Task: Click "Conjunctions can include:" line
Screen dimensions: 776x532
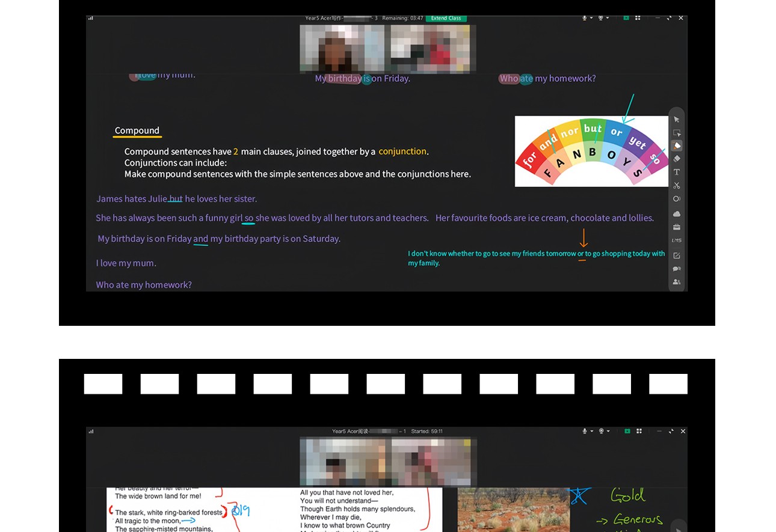Action: pos(176,163)
